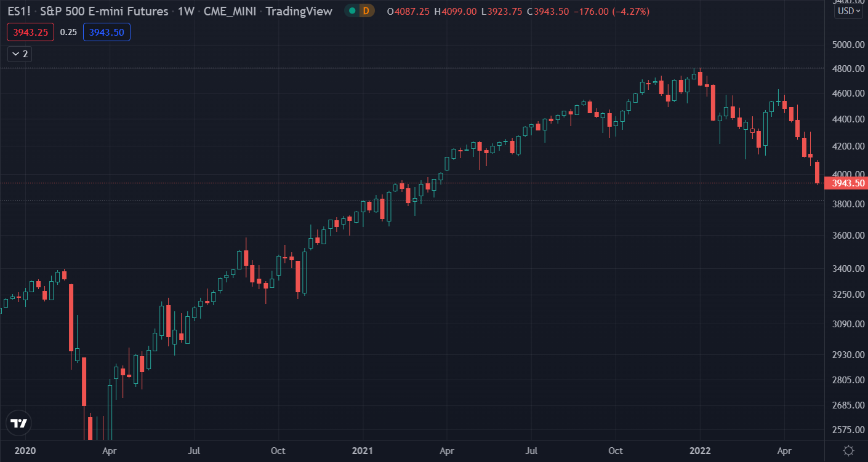This screenshot has width=868, height=462.
Task: Click the 2022 label on time axis
Action: [x=700, y=450]
